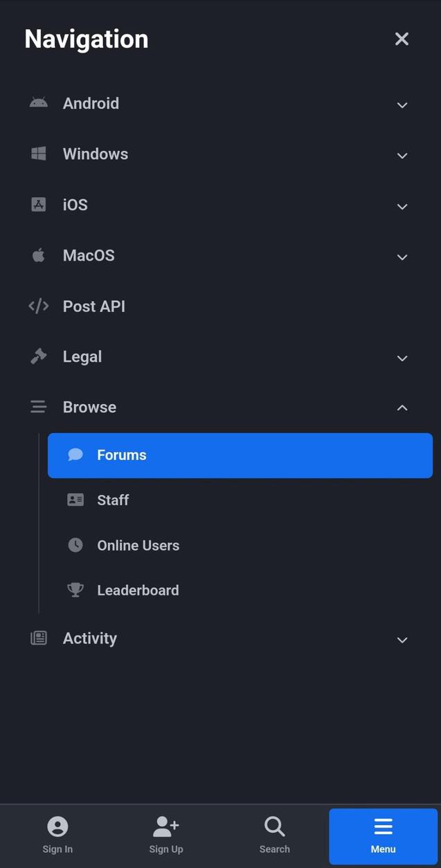This screenshot has height=868, width=441.
Task: Expand the Android section
Action: tap(402, 105)
